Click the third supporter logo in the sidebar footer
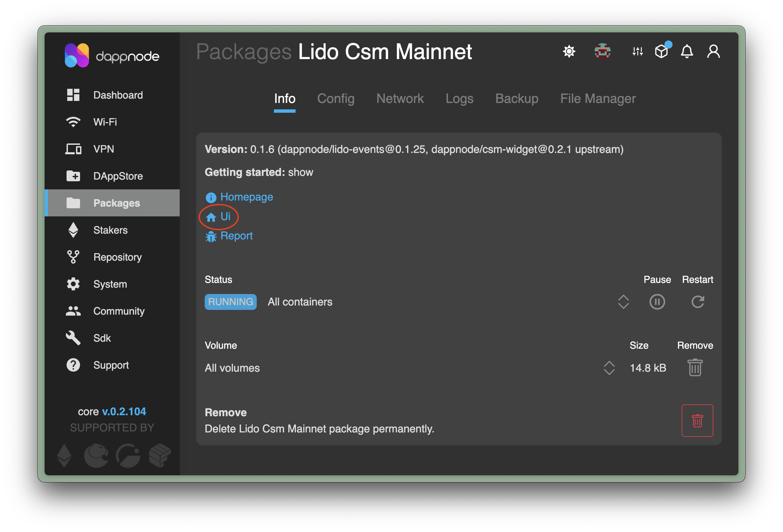Image resolution: width=783 pixels, height=532 pixels. tap(128, 455)
